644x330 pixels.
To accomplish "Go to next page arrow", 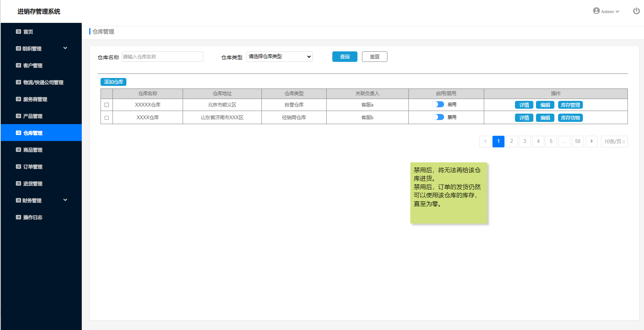I will (x=591, y=141).
